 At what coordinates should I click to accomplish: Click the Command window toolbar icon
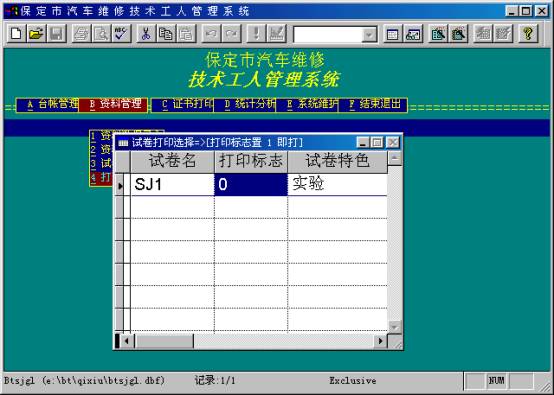(x=393, y=34)
